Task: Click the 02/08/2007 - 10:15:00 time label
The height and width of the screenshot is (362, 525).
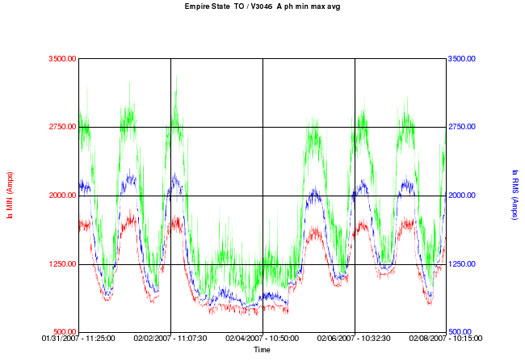Action: 446,339
